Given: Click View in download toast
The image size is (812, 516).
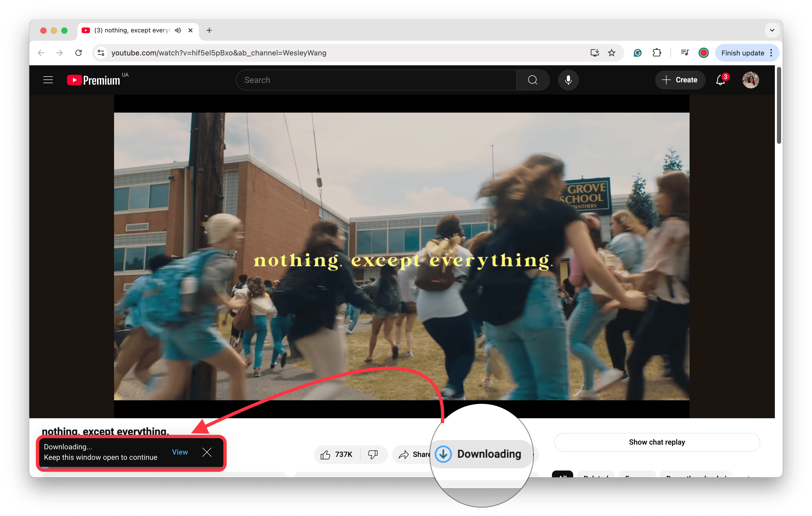Looking at the screenshot, I should tap(180, 452).
